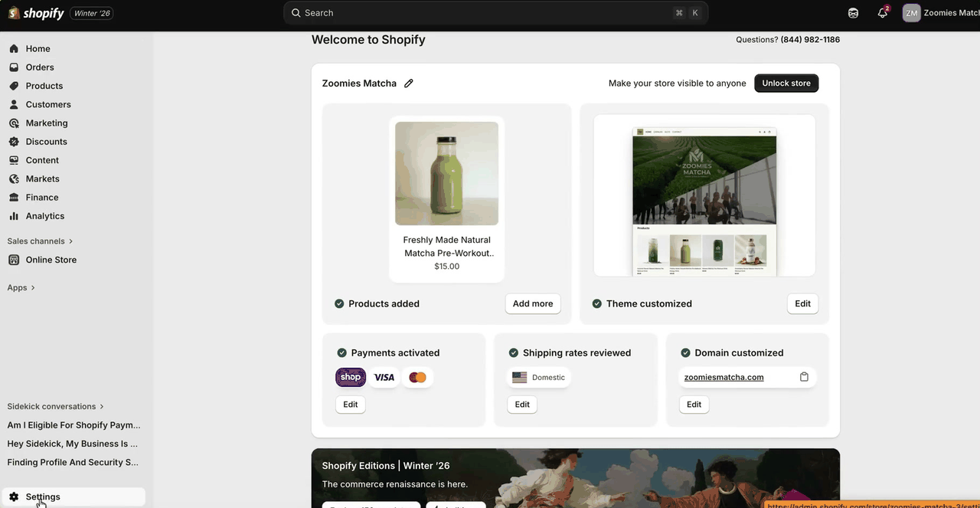Image resolution: width=980 pixels, height=508 pixels.
Task: Click the Unlock store button
Action: click(x=786, y=84)
